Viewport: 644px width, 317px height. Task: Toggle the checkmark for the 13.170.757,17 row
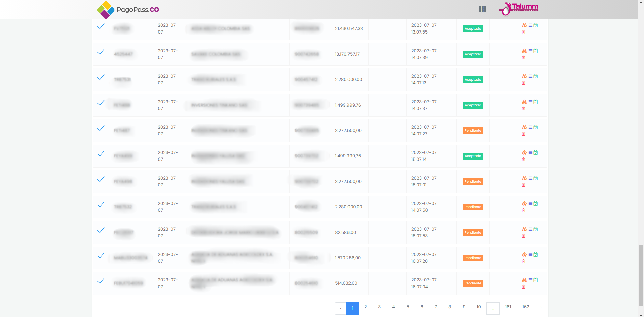101,52
